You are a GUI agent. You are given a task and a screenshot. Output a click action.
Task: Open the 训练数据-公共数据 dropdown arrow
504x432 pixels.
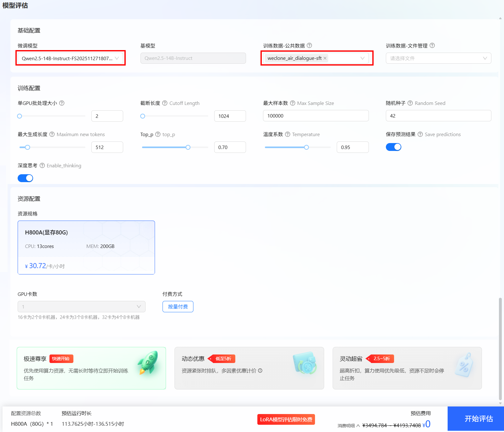click(362, 58)
